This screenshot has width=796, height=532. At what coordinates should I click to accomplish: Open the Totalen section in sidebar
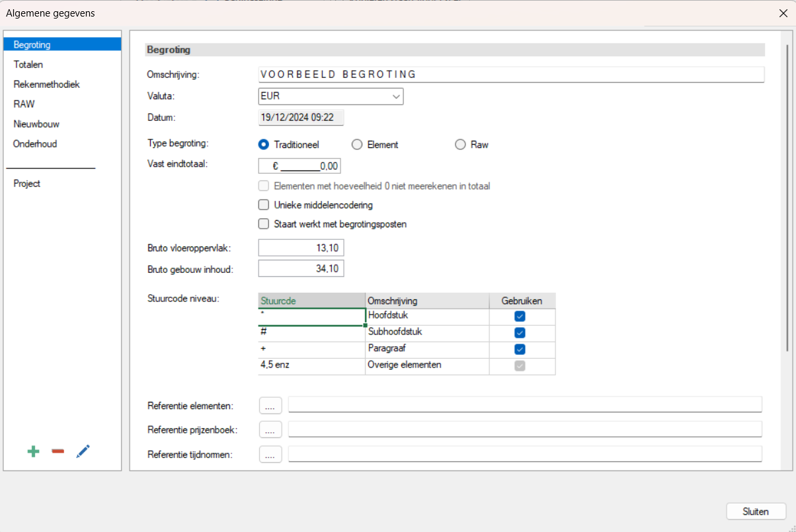(x=28, y=65)
